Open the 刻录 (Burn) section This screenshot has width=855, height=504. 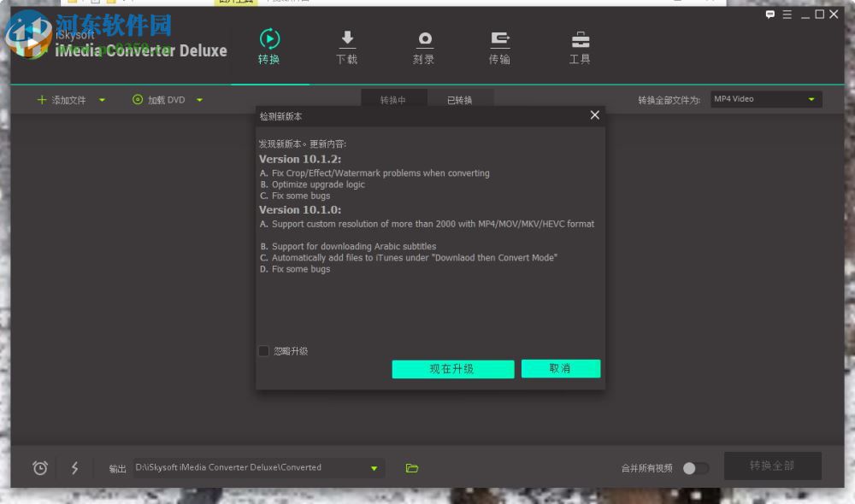(x=424, y=47)
